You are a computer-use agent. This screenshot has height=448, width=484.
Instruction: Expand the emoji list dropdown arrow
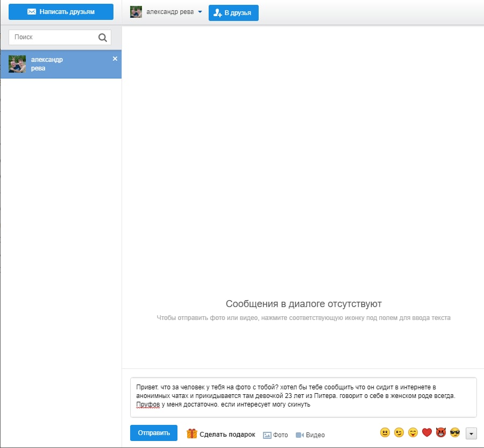[471, 433]
